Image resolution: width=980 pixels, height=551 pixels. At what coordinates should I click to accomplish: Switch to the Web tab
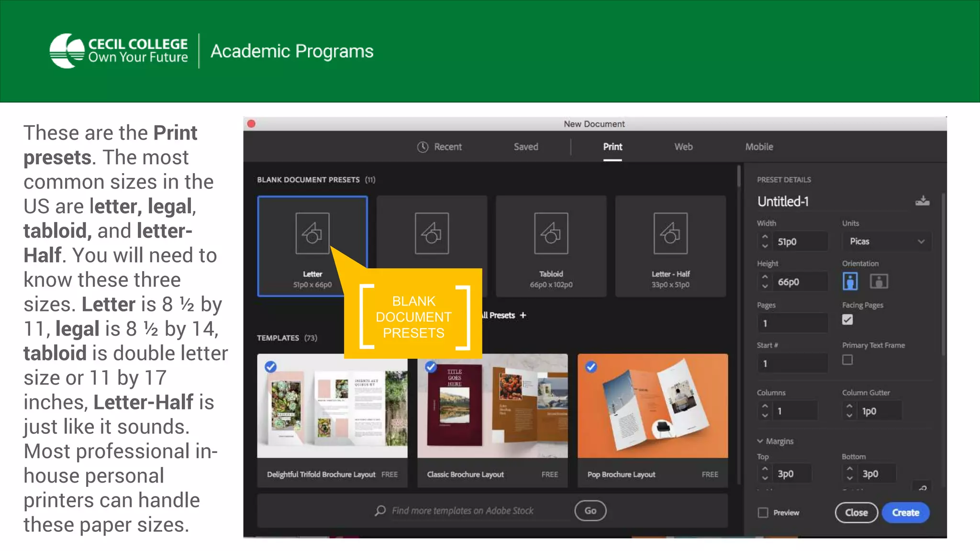pos(683,147)
